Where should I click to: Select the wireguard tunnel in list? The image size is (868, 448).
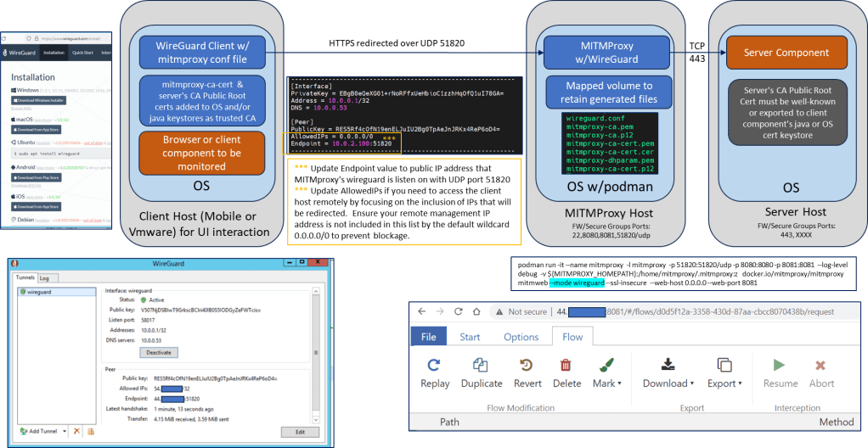tap(39, 290)
